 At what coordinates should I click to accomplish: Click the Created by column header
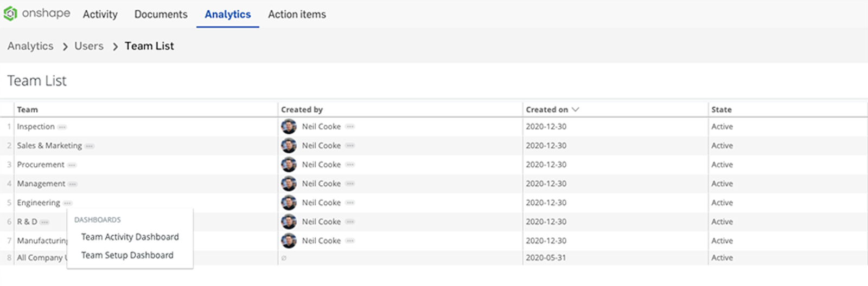coord(302,109)
